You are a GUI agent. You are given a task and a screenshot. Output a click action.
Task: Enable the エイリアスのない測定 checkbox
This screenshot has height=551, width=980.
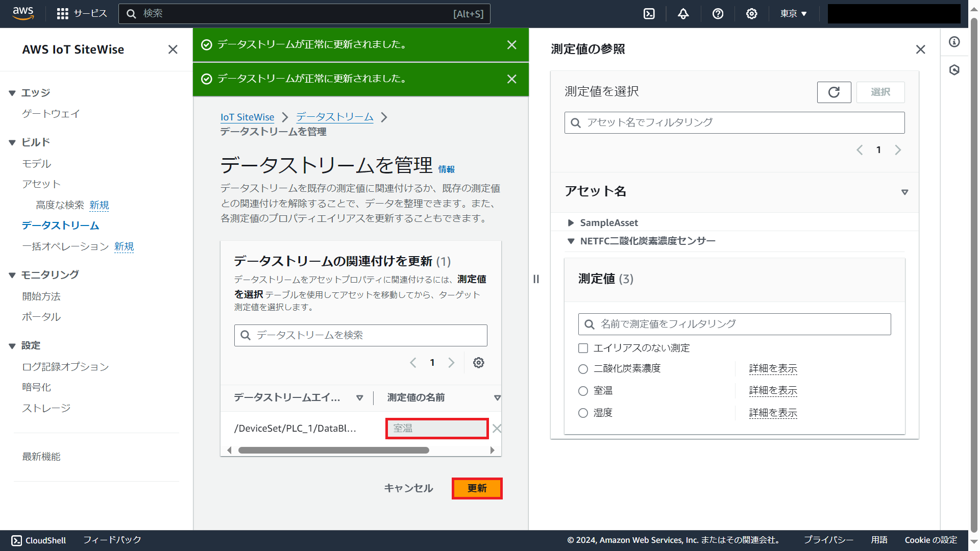pyautogui.click(x=583, y=348)
